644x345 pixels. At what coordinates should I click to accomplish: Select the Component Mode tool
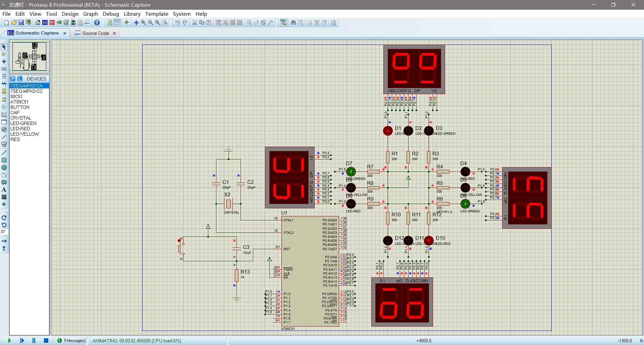click(4, 54)
